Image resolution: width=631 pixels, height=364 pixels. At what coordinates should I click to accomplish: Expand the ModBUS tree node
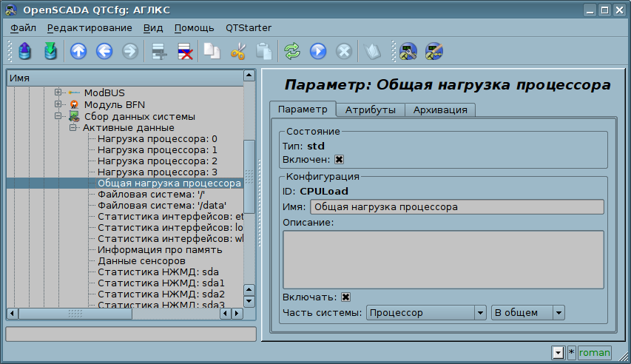(58, 93)
